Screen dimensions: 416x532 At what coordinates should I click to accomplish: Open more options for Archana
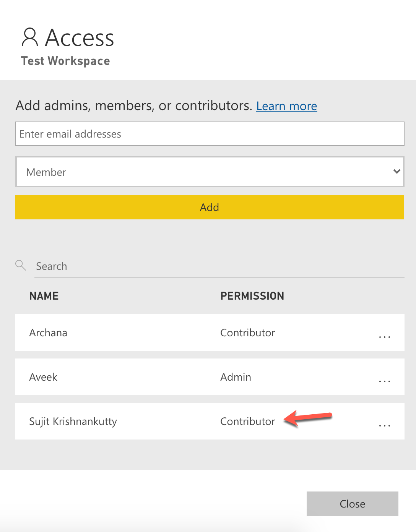coord(384,337)
